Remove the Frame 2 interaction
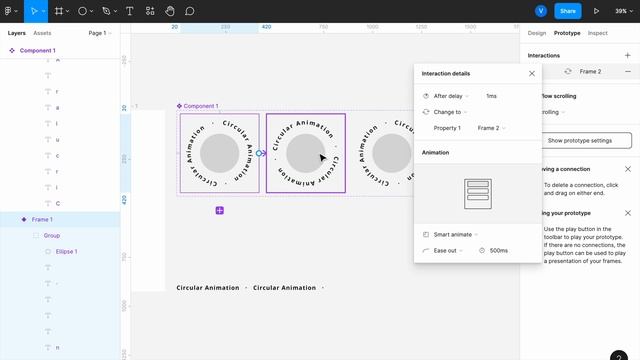Image resolution: width=640 pixels, height=360 pixels. (x=628, y=71)
